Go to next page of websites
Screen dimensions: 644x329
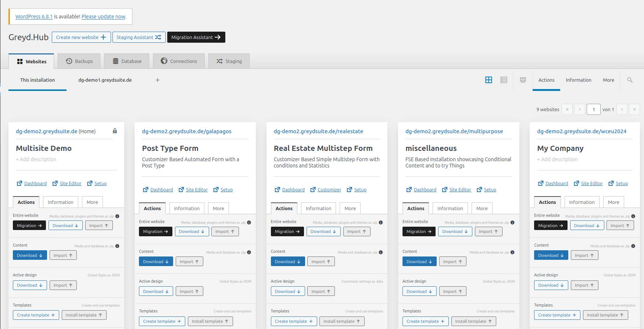point(622,109)
